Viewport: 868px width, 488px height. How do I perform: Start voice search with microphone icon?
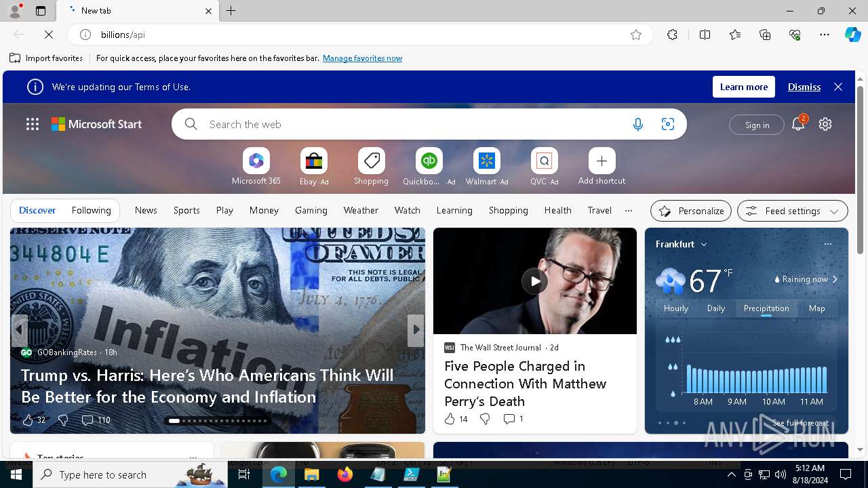click(x=638, y=124)
